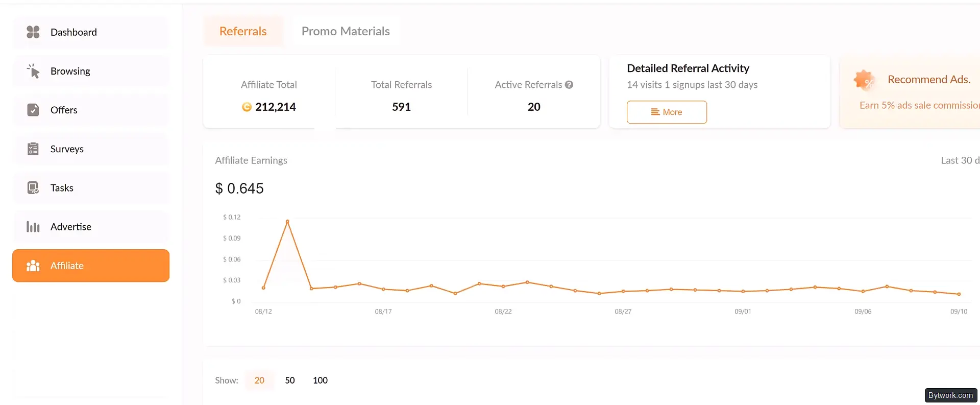Click the gold coin icon beside 212,214
980x405 pixels.
(x=247, y=107)
